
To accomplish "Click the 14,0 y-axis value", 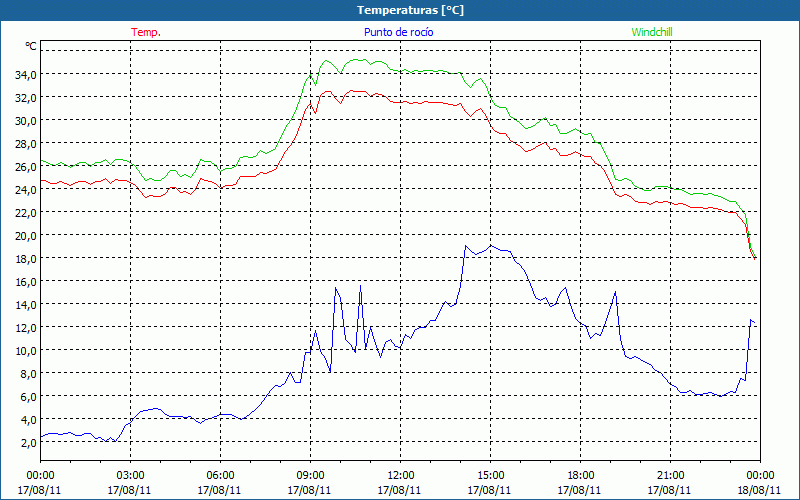I will click(x=26, y=305).
